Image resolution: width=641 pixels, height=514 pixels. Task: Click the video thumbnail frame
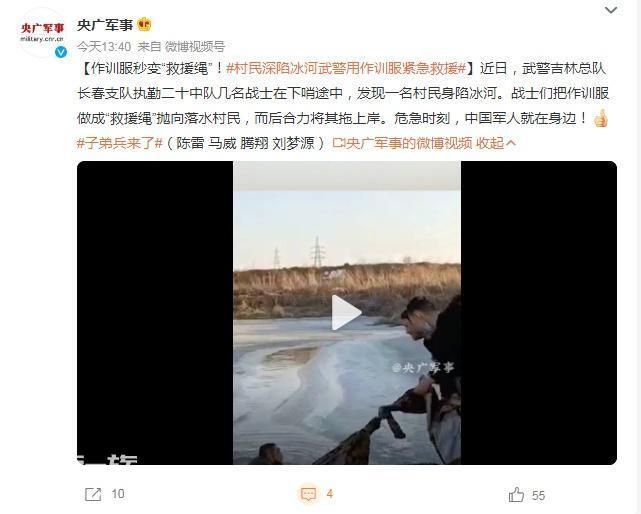pyautogui.click(x=347, y=313)
